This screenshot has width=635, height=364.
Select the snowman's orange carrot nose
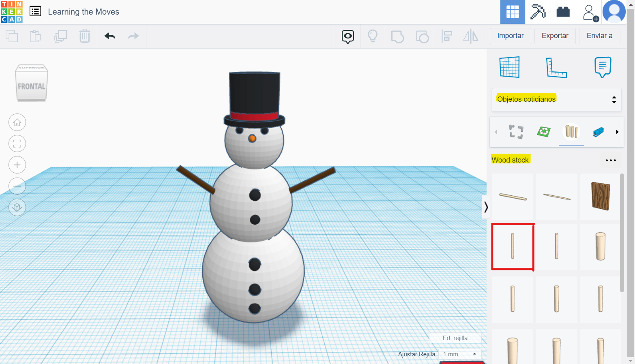click(252, 139)
